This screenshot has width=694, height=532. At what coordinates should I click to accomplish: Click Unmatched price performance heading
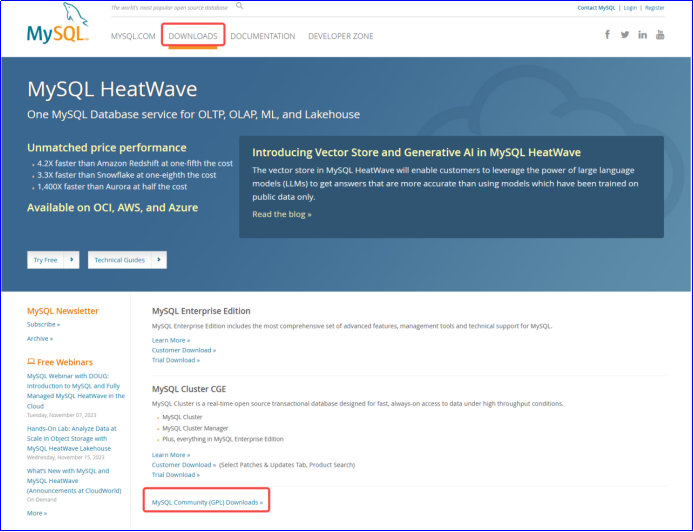[x=107, y=147]
